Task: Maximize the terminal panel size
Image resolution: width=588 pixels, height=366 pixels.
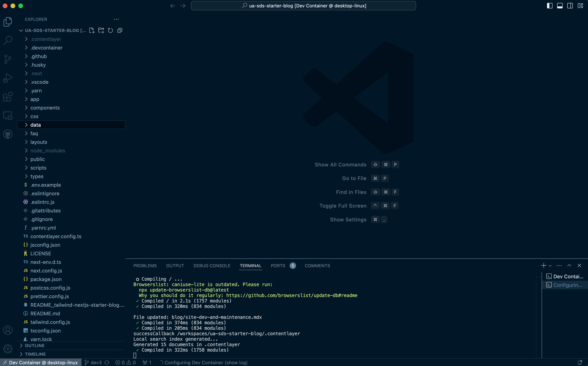Action: [569, 266]
